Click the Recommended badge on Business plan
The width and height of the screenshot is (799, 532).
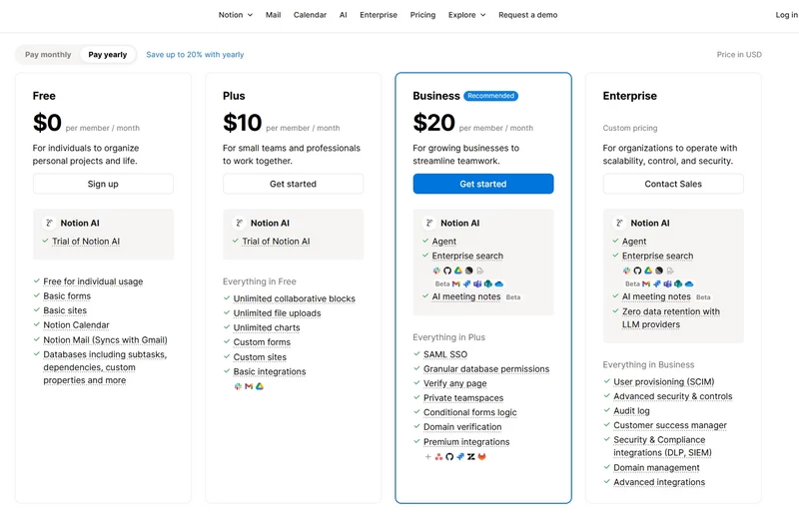[x=490, y=96]
